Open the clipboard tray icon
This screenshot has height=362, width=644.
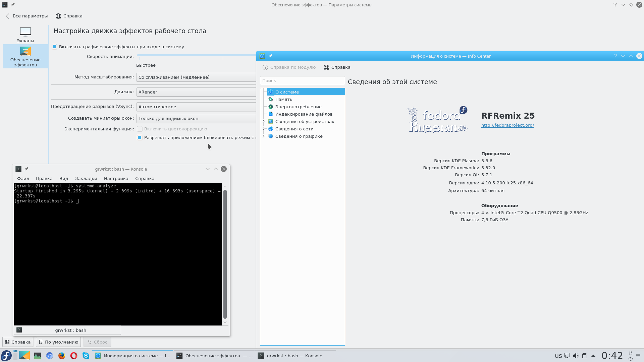(x=585, y=356)
